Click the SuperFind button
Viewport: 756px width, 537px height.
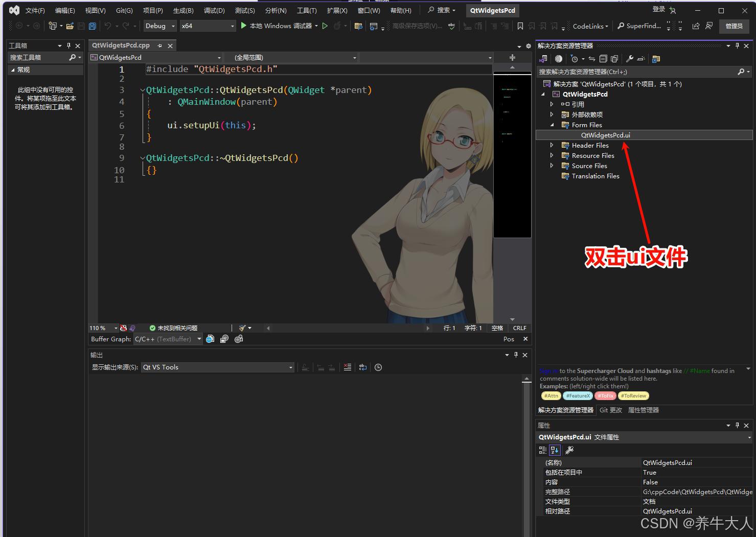(639, 26)
